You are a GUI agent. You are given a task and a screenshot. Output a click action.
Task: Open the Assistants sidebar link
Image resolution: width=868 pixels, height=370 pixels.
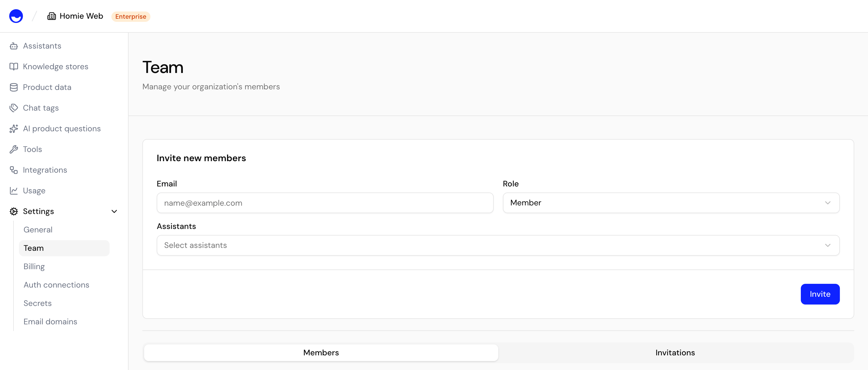click(42, 46)
